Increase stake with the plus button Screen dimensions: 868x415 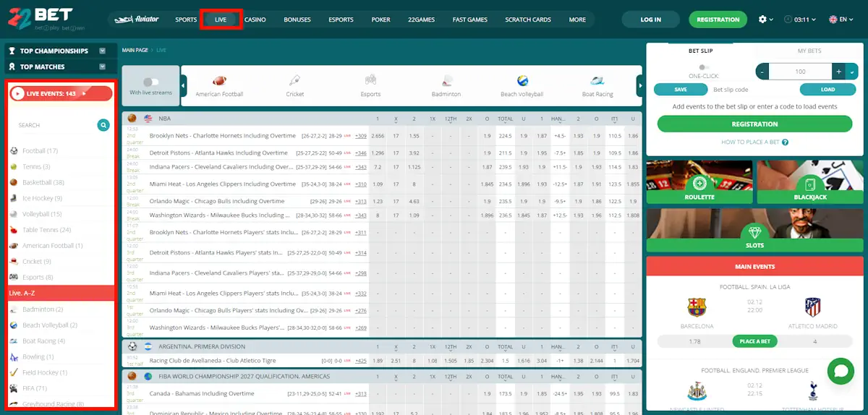point(839,72)
